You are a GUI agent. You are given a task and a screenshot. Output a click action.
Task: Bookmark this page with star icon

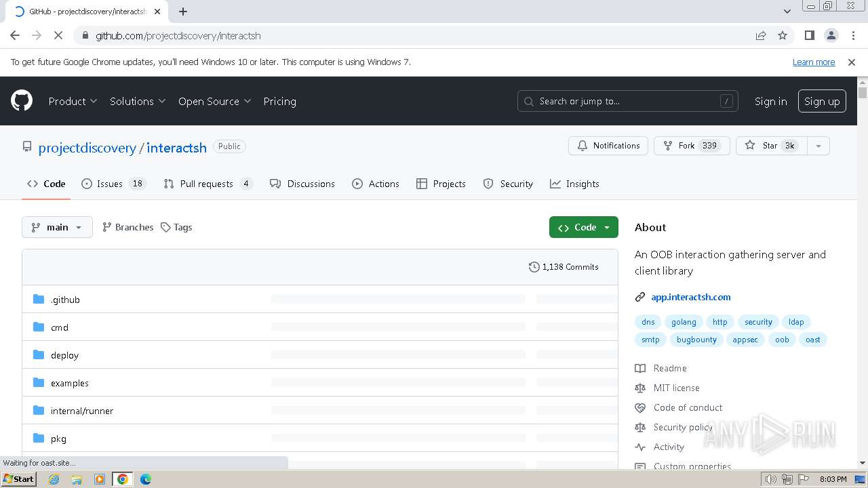(783, 35)
